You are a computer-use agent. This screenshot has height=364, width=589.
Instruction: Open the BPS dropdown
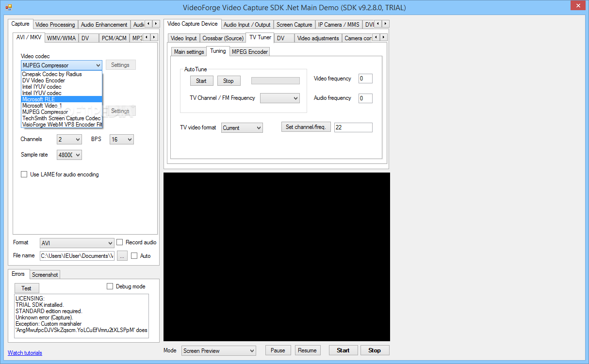121,140
